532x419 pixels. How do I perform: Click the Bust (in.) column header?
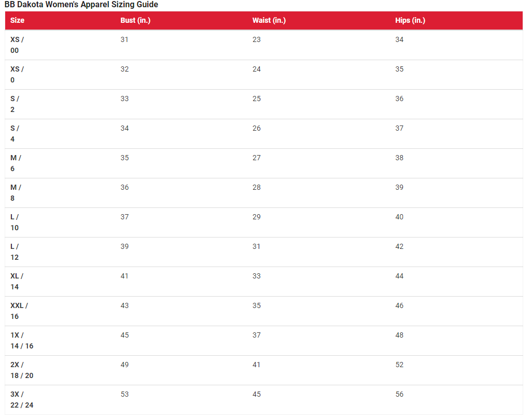135,20
